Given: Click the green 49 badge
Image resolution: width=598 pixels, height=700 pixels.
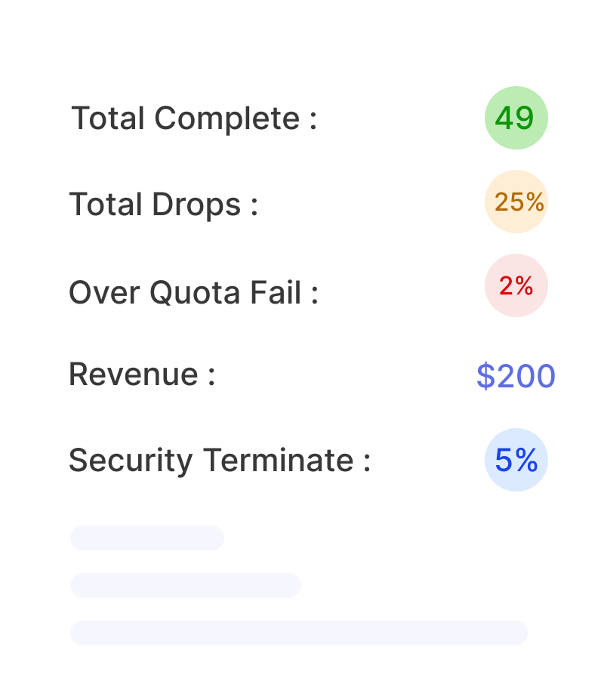Looking at the screenshot, I should [516, 119].
